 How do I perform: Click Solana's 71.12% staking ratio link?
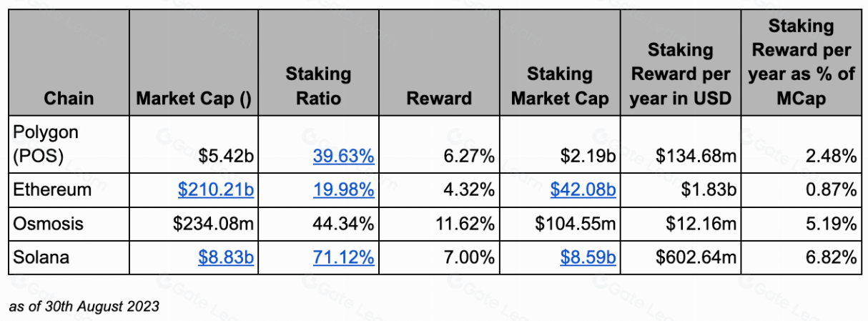343,257
